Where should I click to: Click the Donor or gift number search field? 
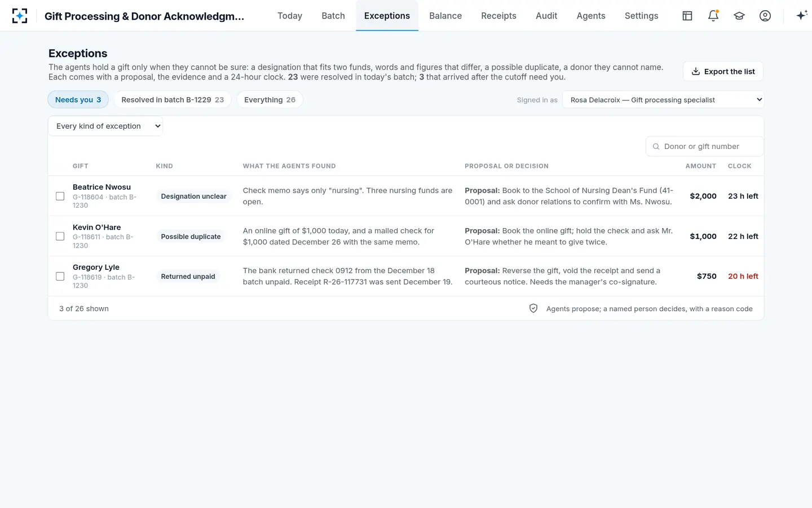coord(705,146)
